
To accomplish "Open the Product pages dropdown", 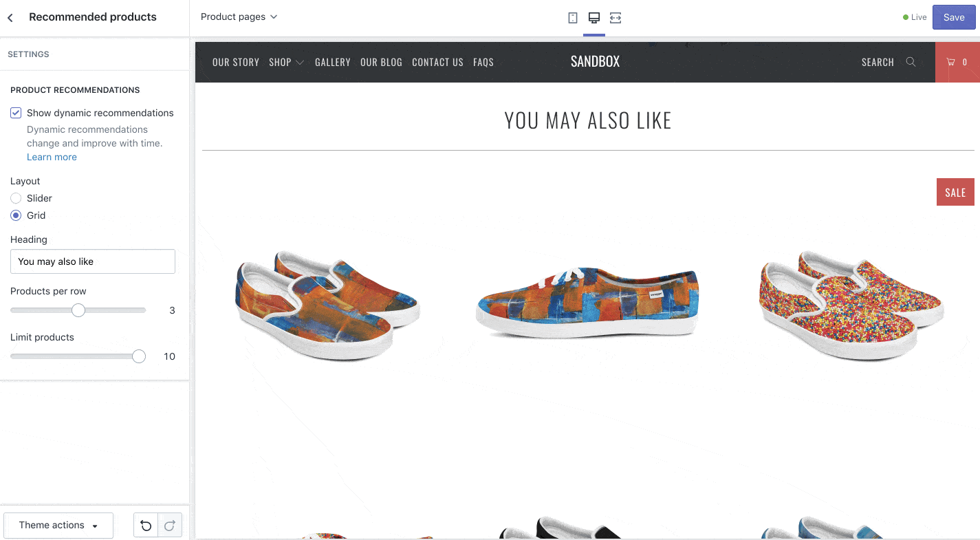I will (x=239, y=17).
